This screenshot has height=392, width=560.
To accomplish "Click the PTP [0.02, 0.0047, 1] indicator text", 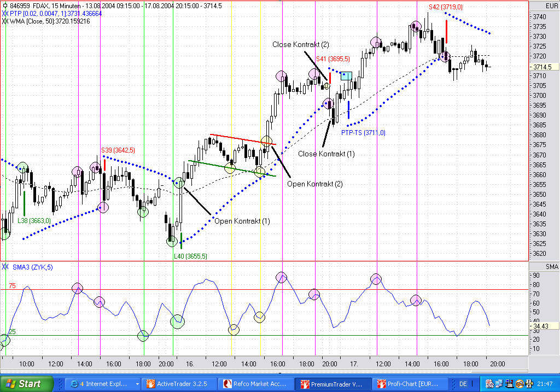I will [56, 14].
